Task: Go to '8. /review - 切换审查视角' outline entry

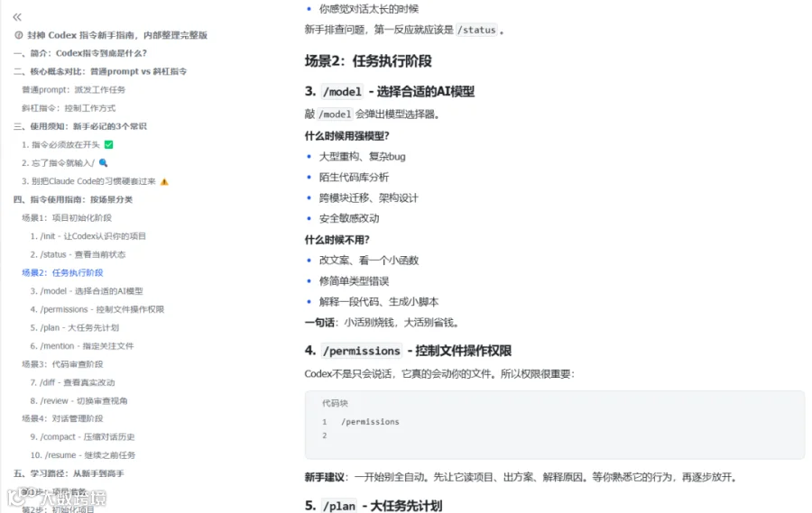Action: pos(78,400)
